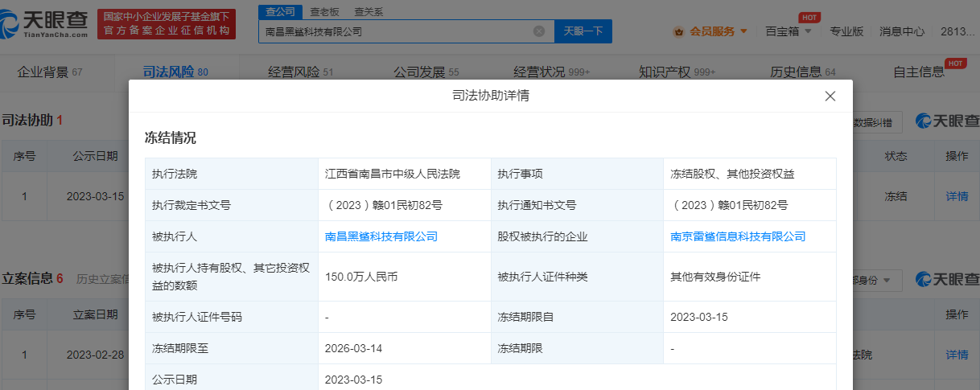Open 消息中心
This screenshot has height=390, width=980.
coord(902,31)
